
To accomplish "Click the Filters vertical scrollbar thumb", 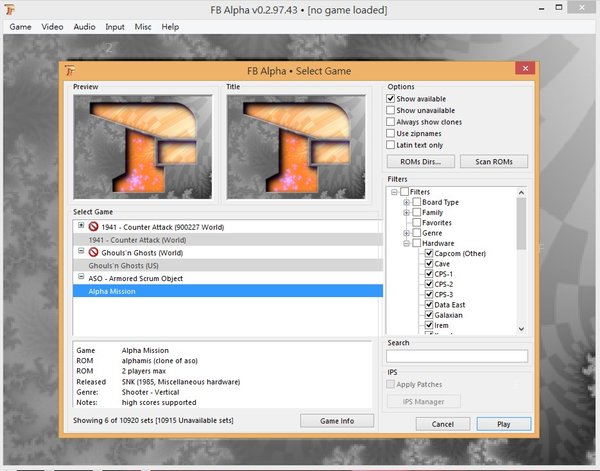I will pyautogui.click(x=521, y=223).
